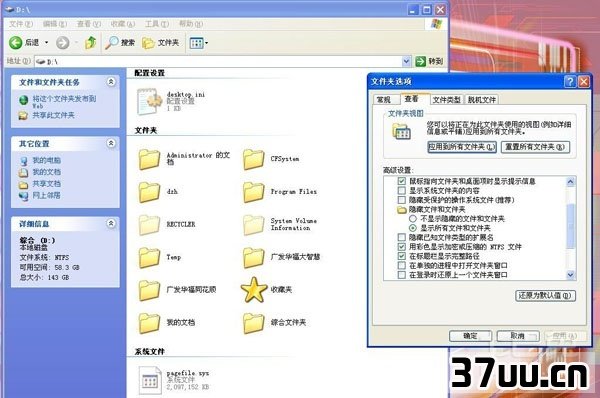600x398 pixels.
Task: Open the Search magnifier tool
Action: pos(112,42)
